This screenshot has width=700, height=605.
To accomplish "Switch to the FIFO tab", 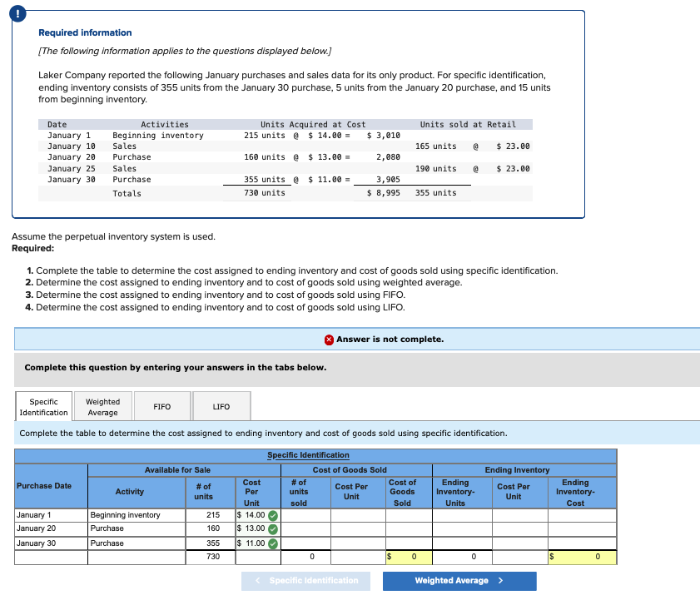I will [161, 405].
